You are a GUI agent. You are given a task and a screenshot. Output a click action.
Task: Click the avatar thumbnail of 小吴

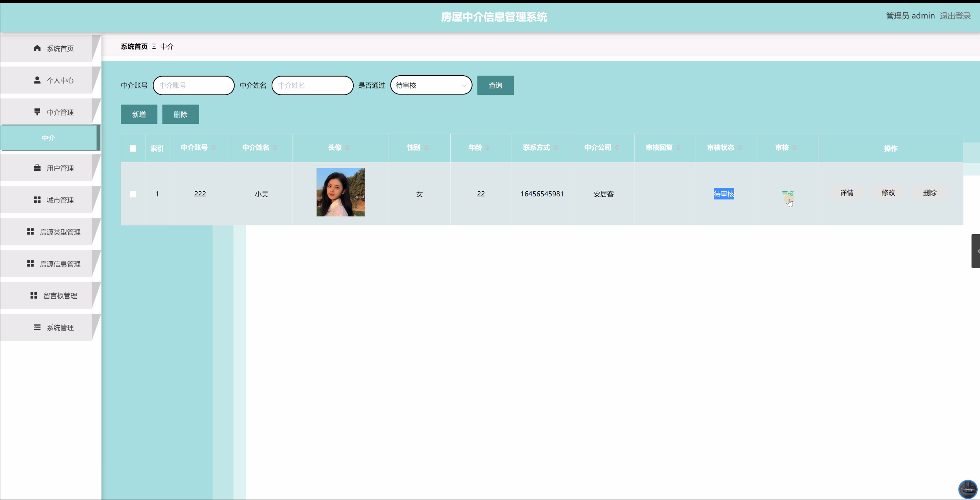pyautogui.click(x=340, y=192)
